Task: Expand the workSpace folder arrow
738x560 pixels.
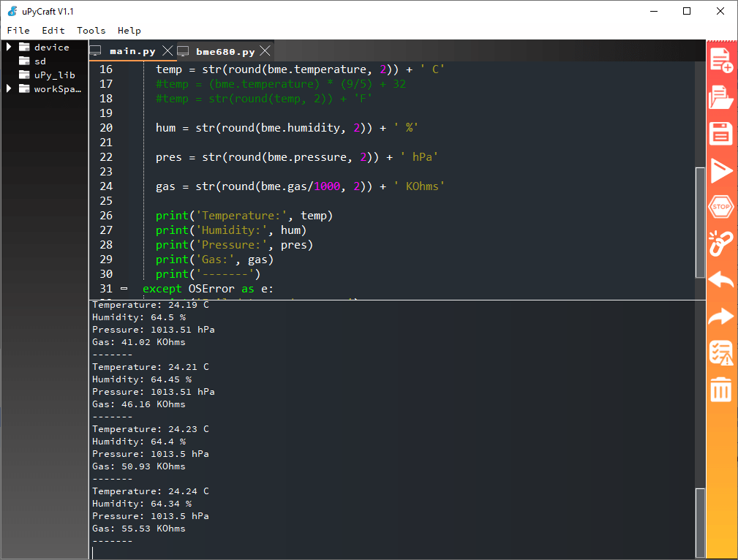Action: coord(10,88)
